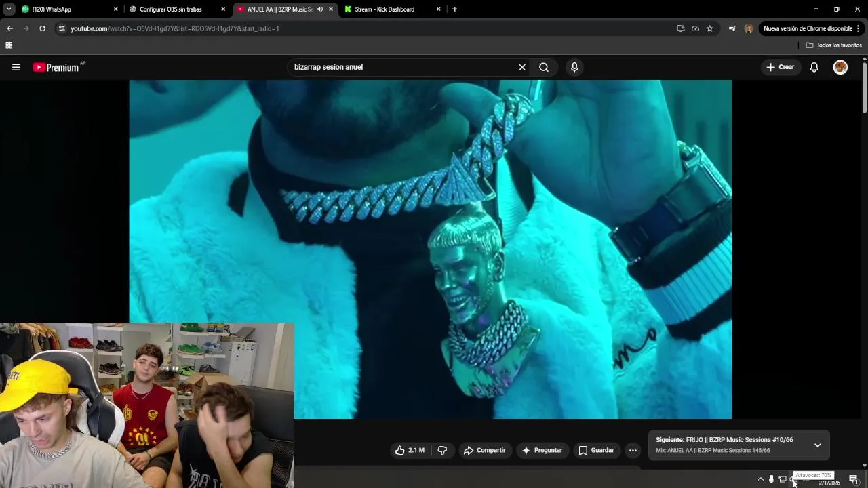Image resolution: width=868 pixels, height=488 pixels.
Task: Open the three-dot more actions menu
Action: [633, 450]
